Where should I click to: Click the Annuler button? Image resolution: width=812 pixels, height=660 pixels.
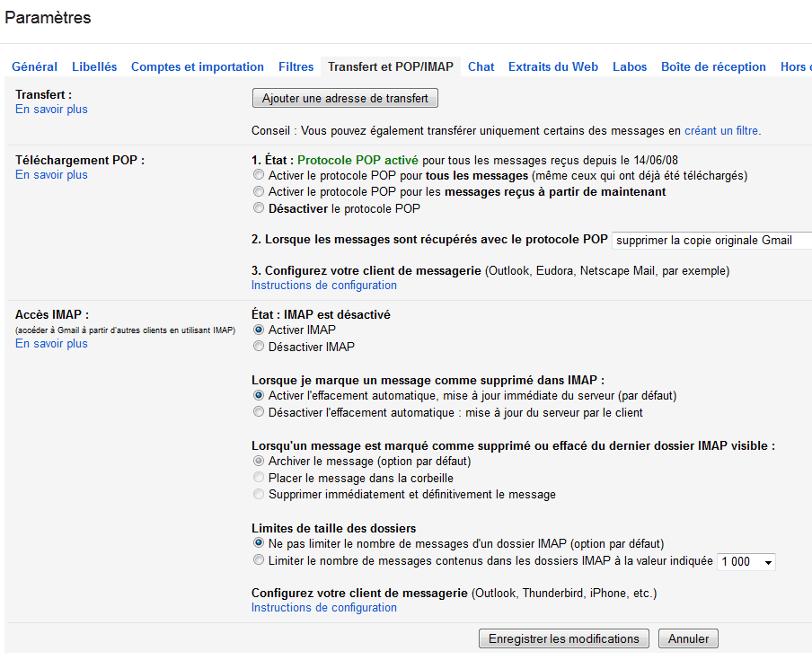click(x=688, y=638)
